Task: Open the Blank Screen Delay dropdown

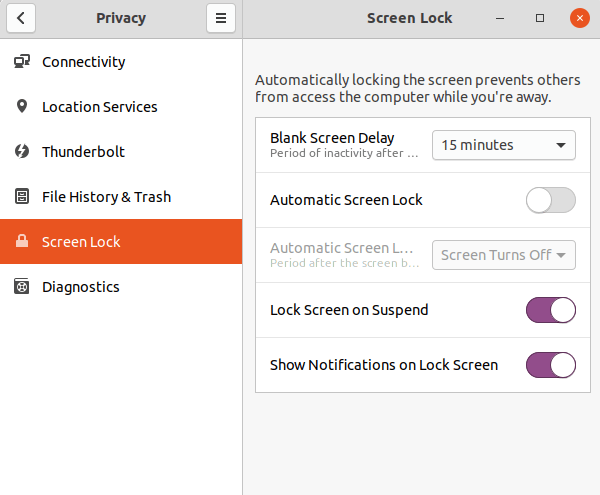Action: click(503, 145)
